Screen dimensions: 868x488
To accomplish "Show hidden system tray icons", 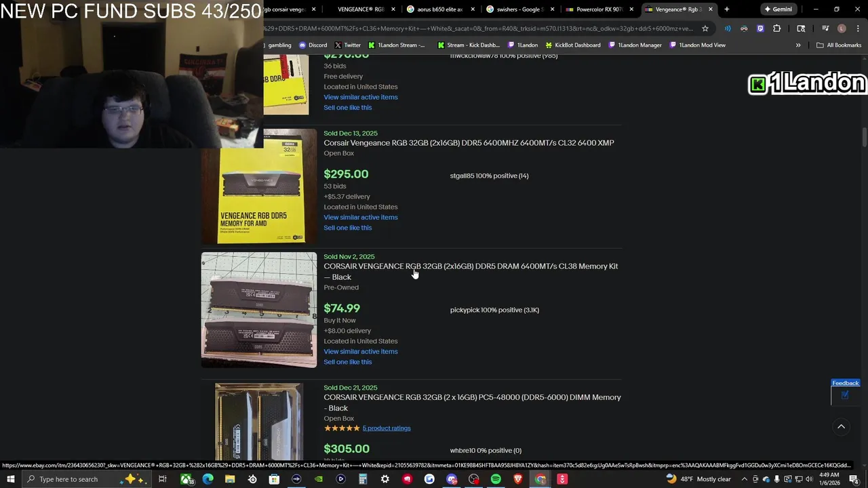I will pyautogui.click(x=745, y=479).
